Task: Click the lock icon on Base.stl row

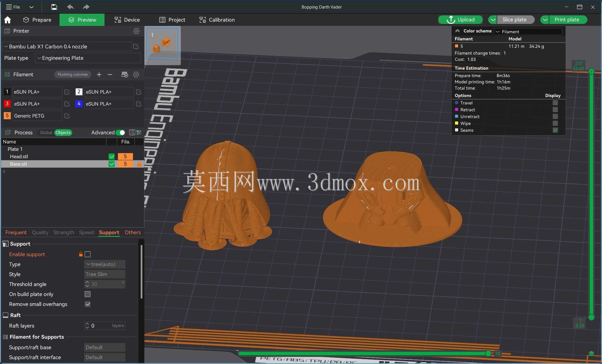Action: [x=139, y=164]
